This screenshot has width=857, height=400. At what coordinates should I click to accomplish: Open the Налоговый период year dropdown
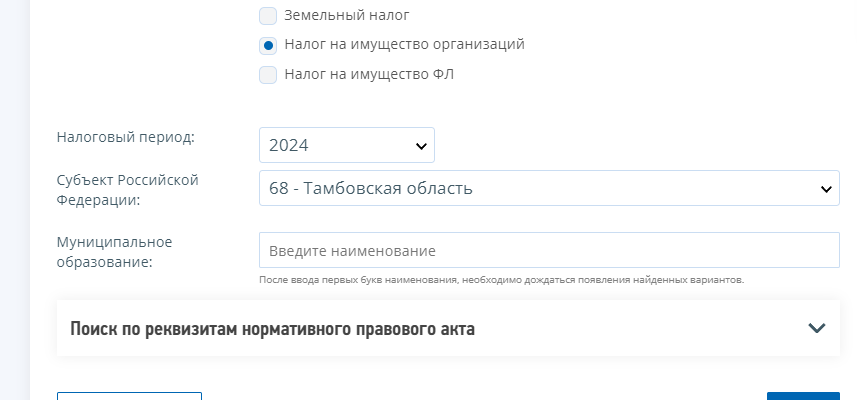346,145
